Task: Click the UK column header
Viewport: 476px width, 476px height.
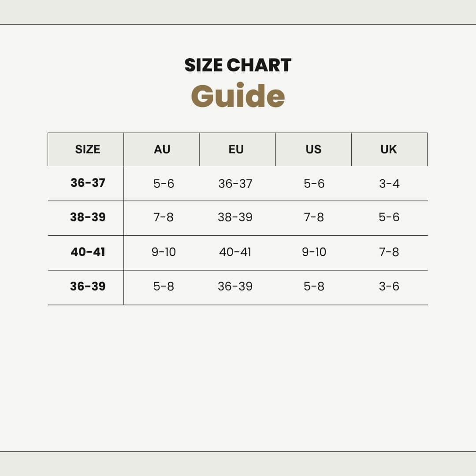Action: pyautogui.click(x=389, y=149)
